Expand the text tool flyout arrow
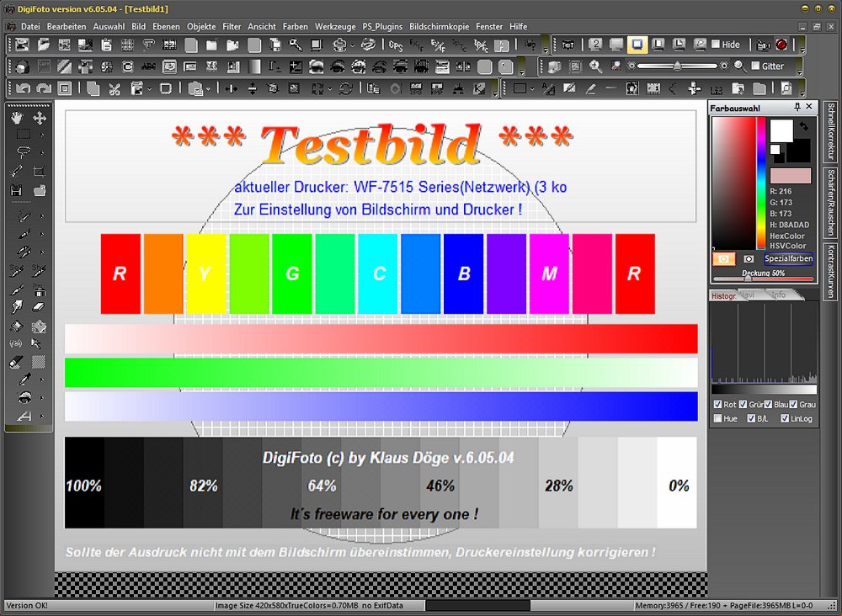 point(42,416)
